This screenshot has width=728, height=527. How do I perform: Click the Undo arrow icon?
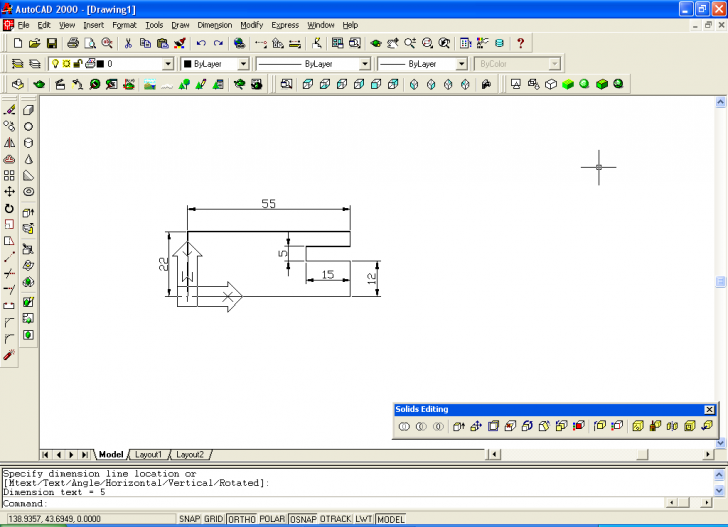pyautogui.click(x=201, y=43)
